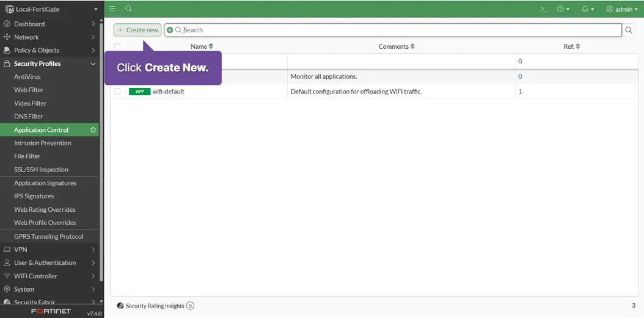Open SSL/SSH Inspection menu item
Viewport: 644px width, 318px height.
tap(49, 170)
